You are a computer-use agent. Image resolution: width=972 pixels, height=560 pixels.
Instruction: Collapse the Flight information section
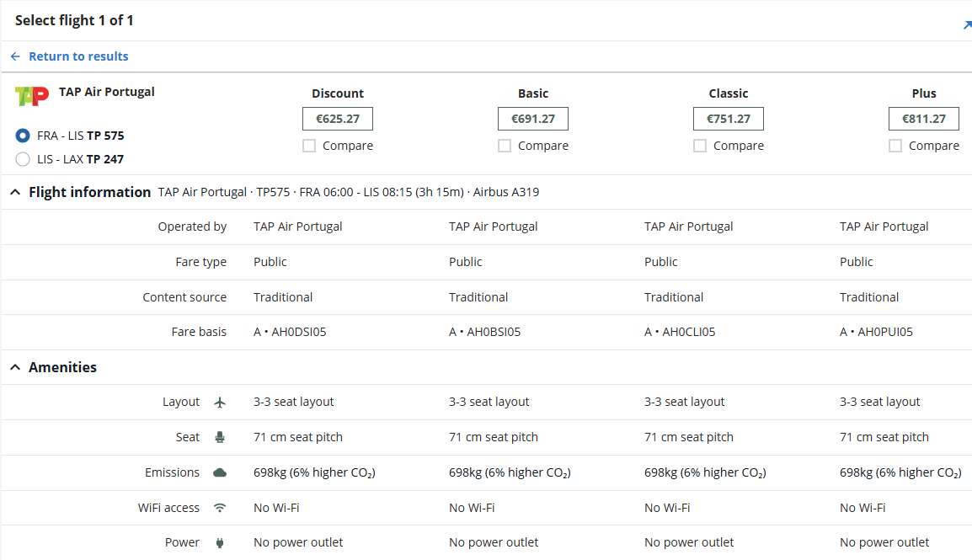tap(15, 193)
